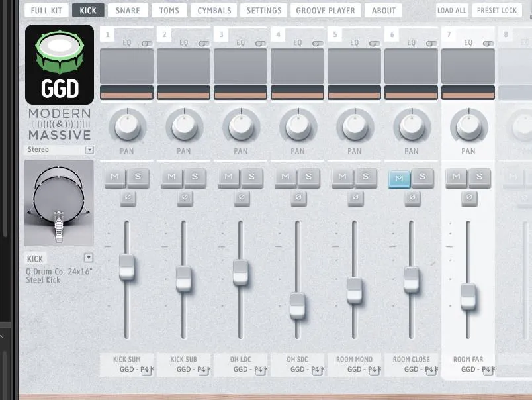Solo the OH SDC channel
Viewport: 532px width, 400px height.
coord(309,177)
